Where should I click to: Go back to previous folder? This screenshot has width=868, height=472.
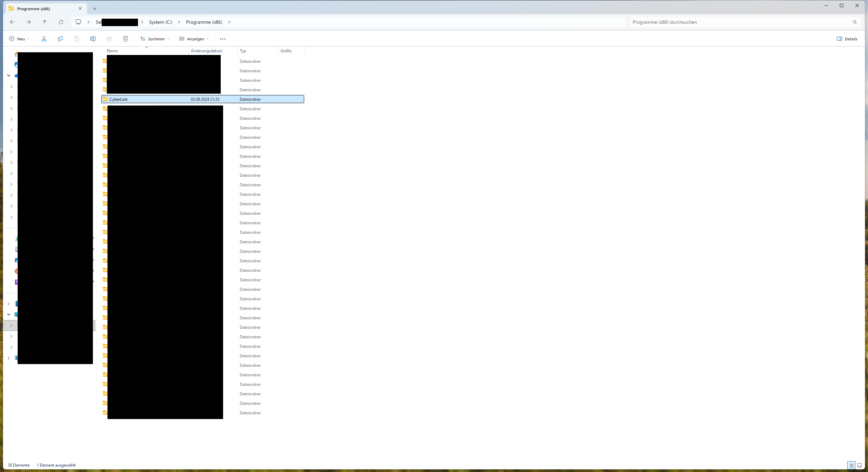(x=12, y=22)
